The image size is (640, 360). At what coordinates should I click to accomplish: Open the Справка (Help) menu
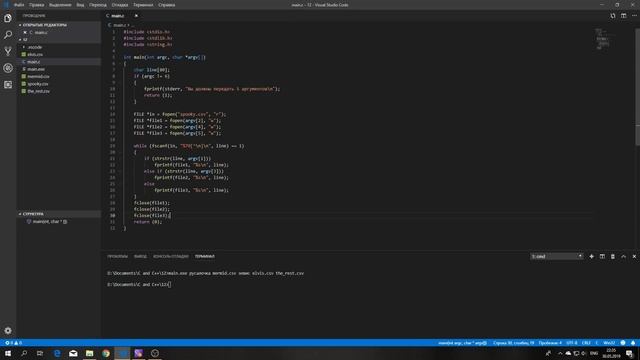tap(167, 5)
